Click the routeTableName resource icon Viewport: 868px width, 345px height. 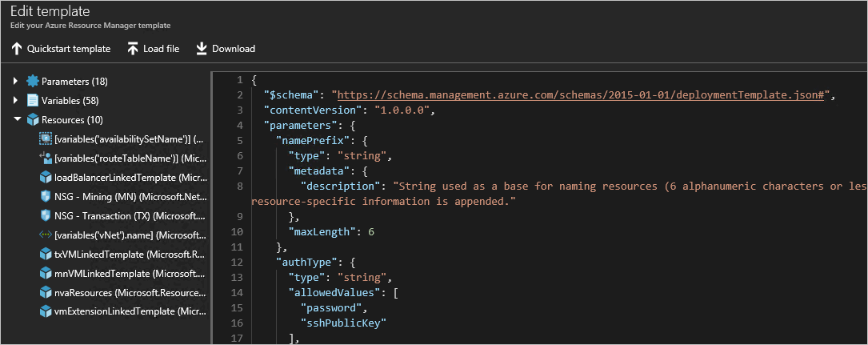coord(46,158)
